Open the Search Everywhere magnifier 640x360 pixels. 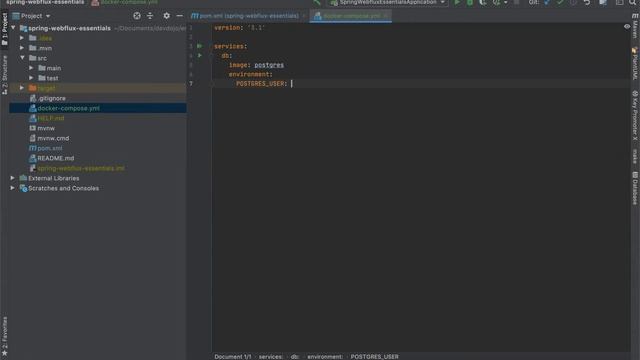(633, 2)
